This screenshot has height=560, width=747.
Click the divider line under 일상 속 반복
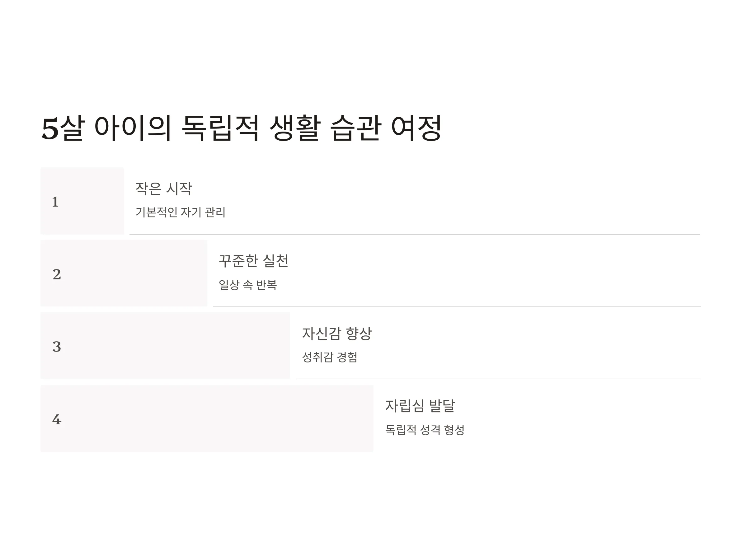coord(457,306)
